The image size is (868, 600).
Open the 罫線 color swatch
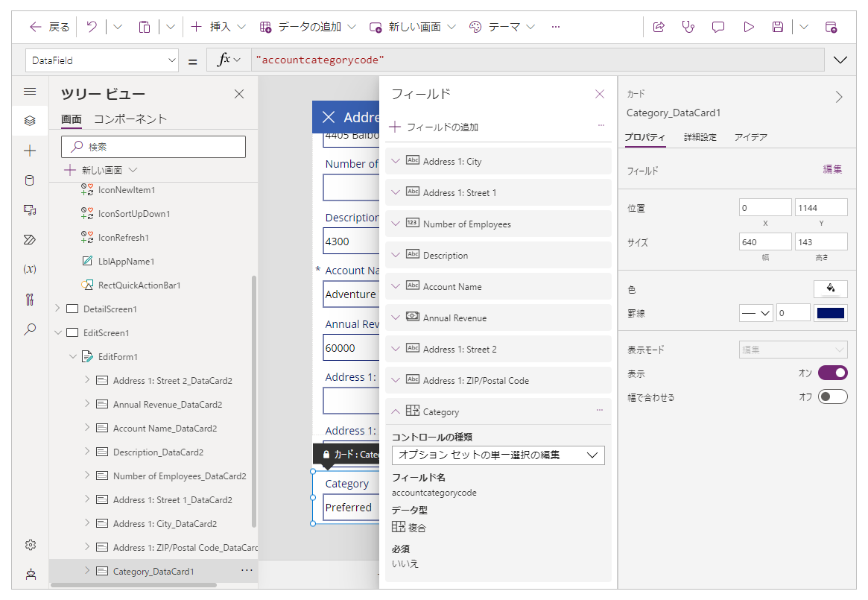832,312
